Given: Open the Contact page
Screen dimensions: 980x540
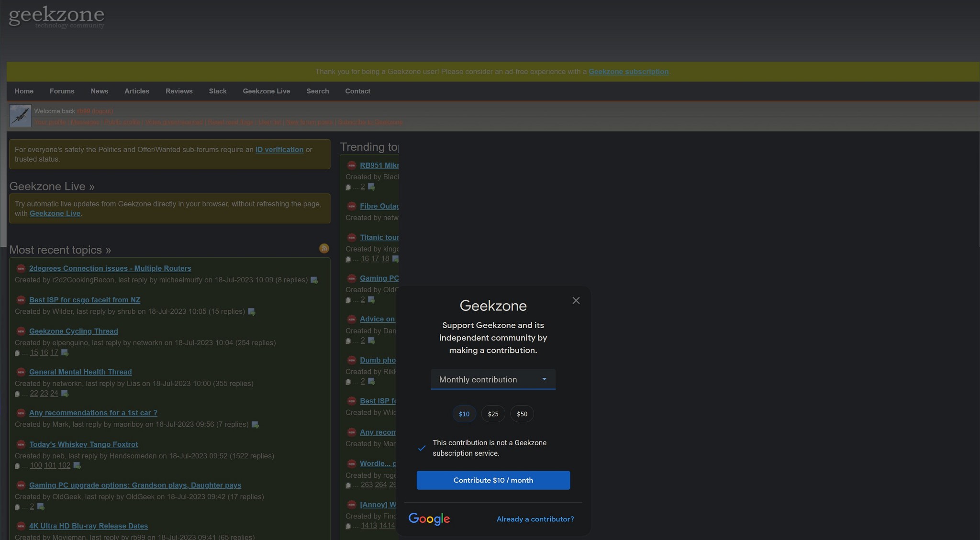Looking at the screenshot, I should point(358,91).
